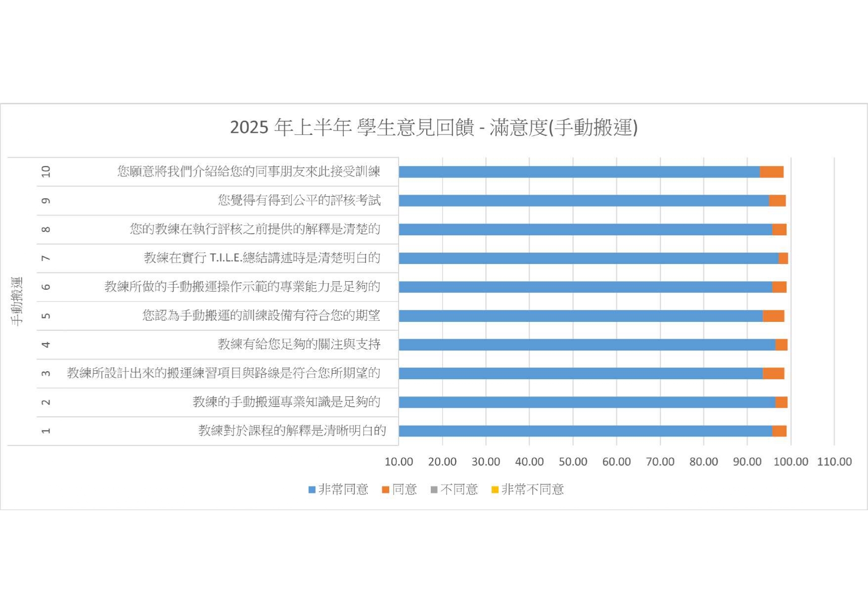868x613 pixels.
Task: Click the vertical axis title 手動搬運
Action: [x=17, y=302]
